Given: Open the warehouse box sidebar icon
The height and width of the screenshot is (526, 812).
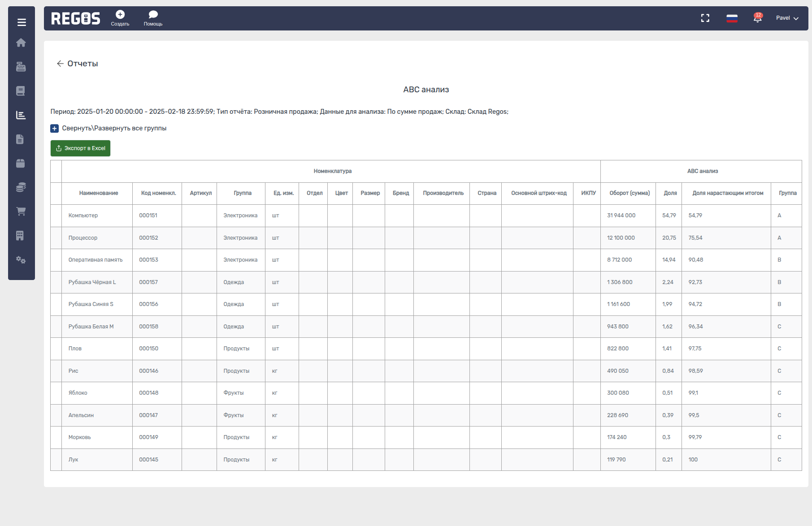Looking at the screenshot, I should point(21,164).
